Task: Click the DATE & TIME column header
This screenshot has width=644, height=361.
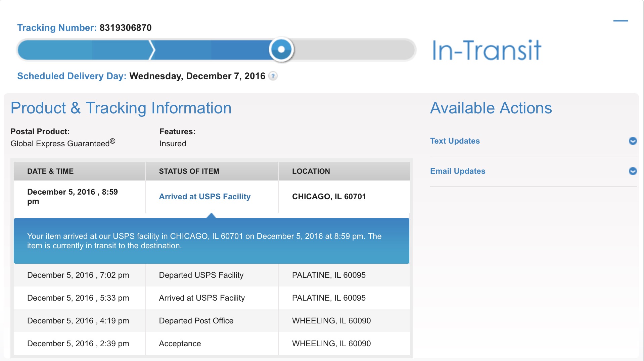Action: point(50,171)
